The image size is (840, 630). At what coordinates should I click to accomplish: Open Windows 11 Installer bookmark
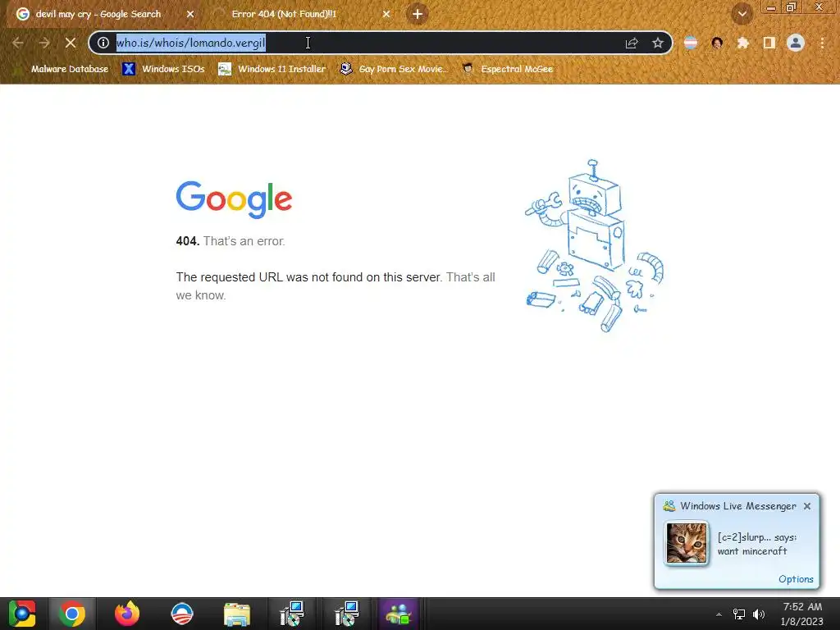[x=272, y=69]
